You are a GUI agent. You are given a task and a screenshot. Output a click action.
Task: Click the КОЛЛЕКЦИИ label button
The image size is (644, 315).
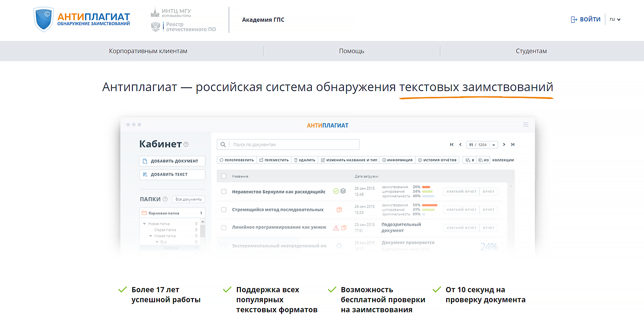click(x=503, y=160)
